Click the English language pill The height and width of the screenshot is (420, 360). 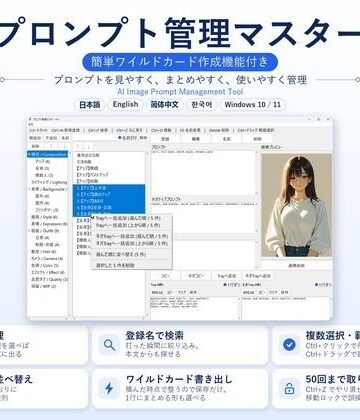(125, 105)
